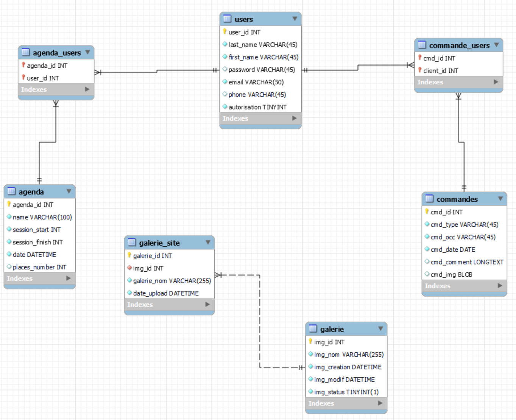Collapse agenda_users table using header arrow
The image size is (516, 420).
click(88, 52)
